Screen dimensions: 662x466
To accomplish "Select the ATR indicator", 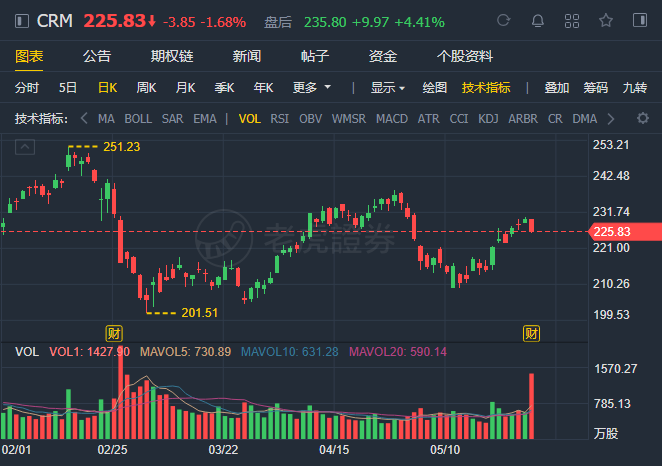I will pyautogui.click(x=429, y=119).
